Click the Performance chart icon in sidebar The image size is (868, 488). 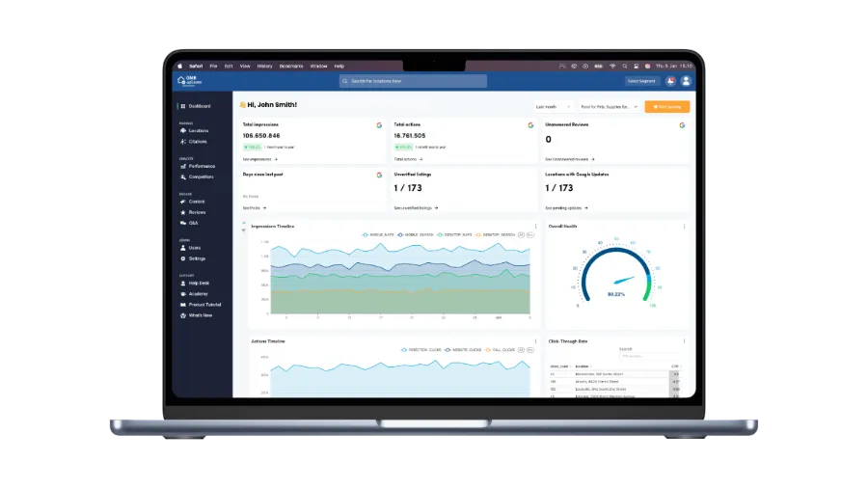coord(183,166)
